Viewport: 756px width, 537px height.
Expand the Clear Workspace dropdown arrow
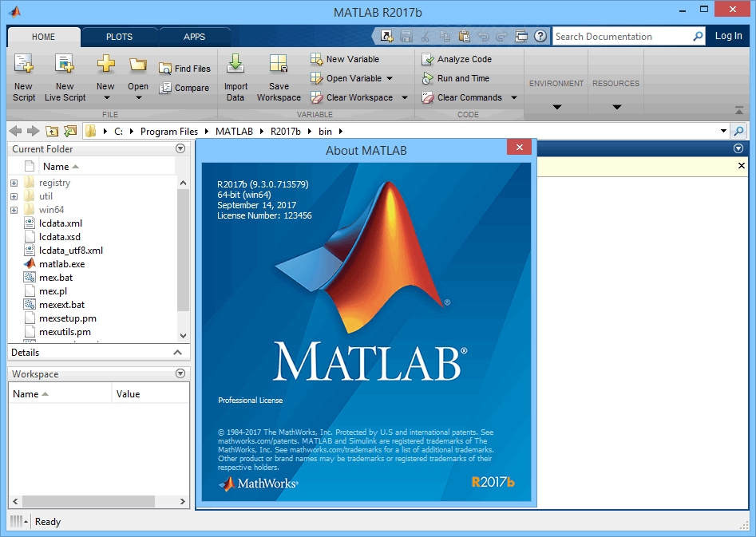[405, 97]
